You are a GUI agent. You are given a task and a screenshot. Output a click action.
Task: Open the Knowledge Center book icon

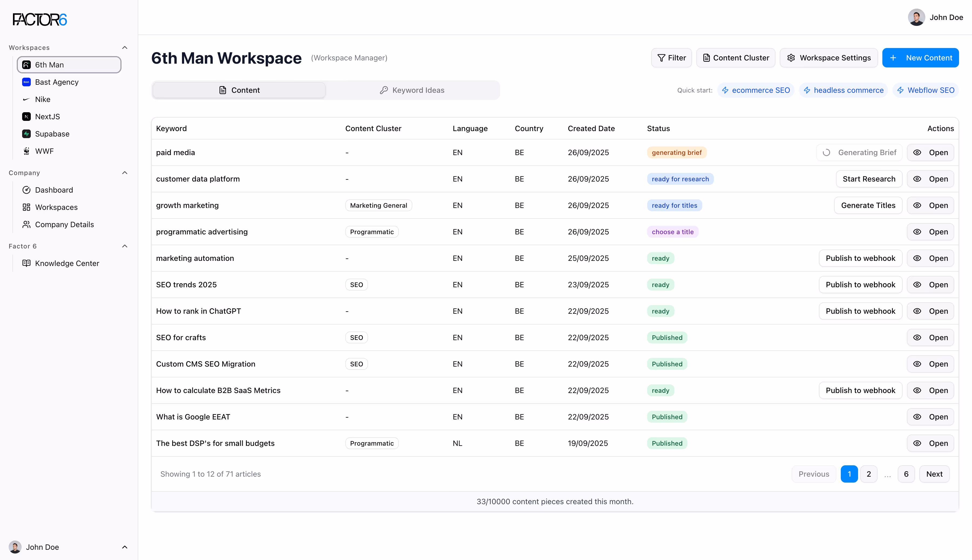[x=26, y=263]
